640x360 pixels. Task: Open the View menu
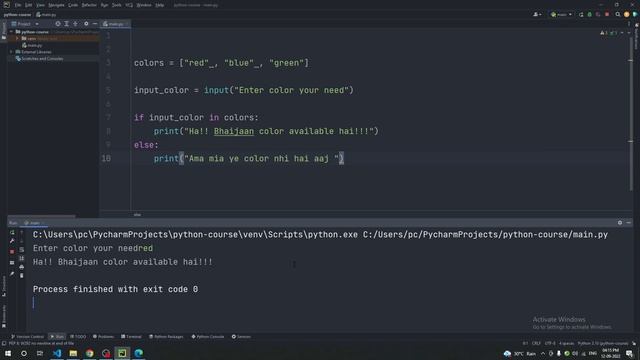tap(40, 5)
